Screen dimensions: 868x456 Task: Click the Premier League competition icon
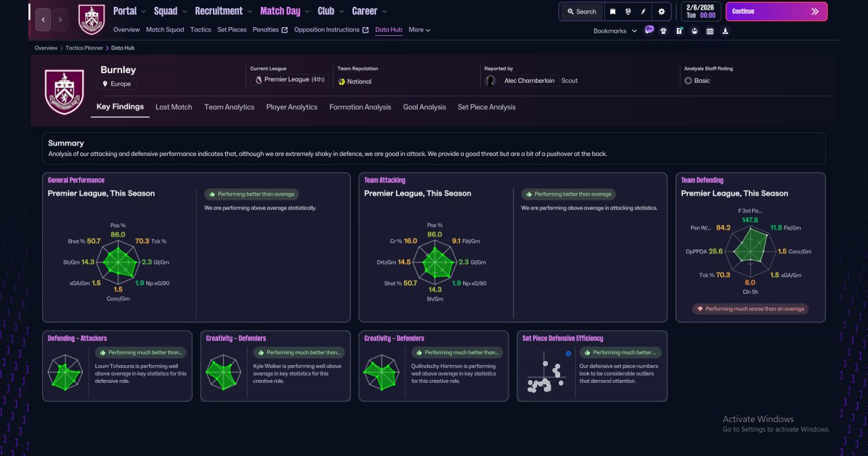click(x=258, y=80)
